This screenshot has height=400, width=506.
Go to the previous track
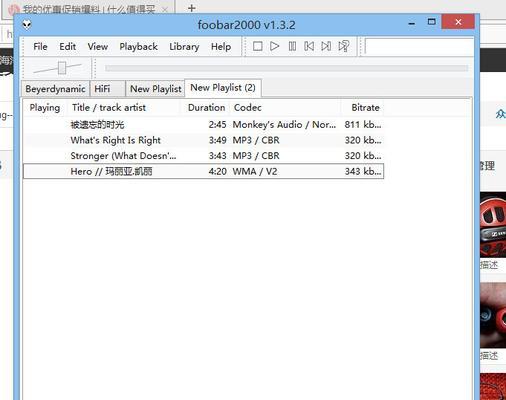pyautogui.click(x=309, y=46)
